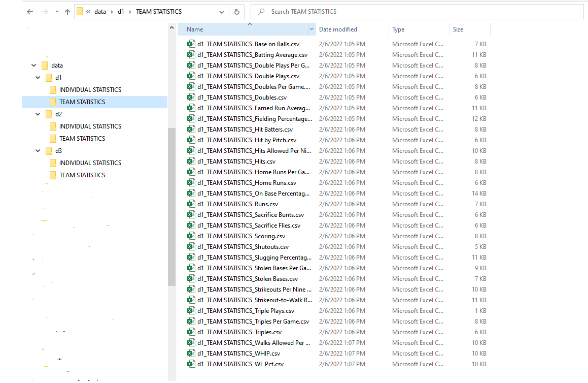Select Hit Batters.csv file icon

coord(191,130)
